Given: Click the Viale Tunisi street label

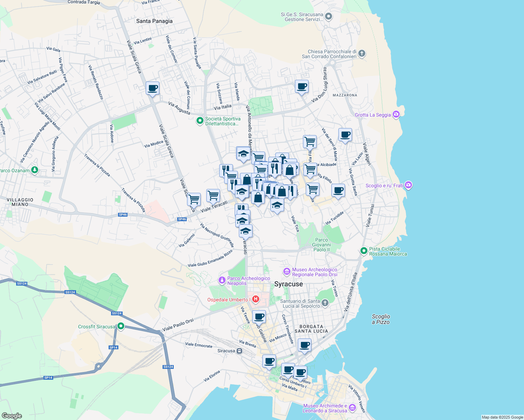Looking at the screenshot, I should [370, 216].
